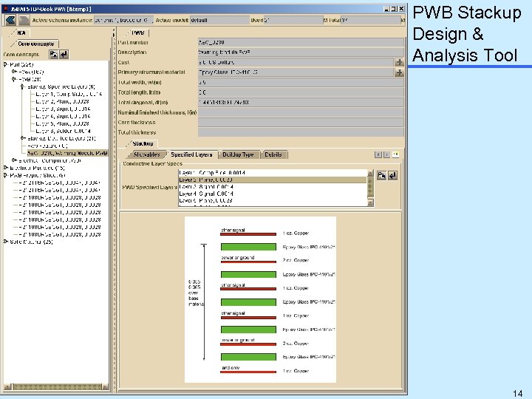Expand the Stackup Detailed Layers (21) node
This screenshot has width=532, height=399.
pos(23,138)
